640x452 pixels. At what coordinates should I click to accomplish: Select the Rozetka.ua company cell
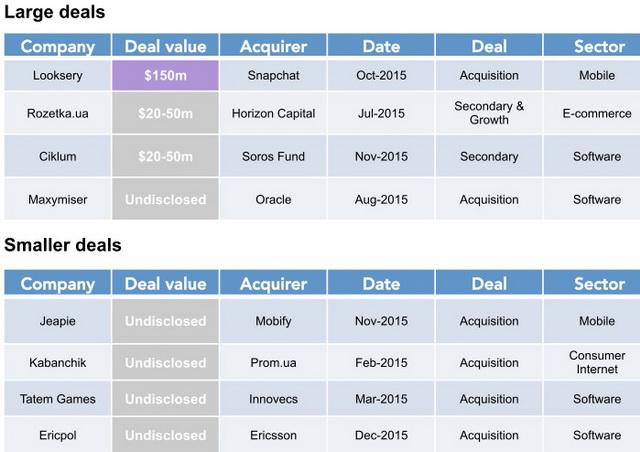tap(57, 114)
